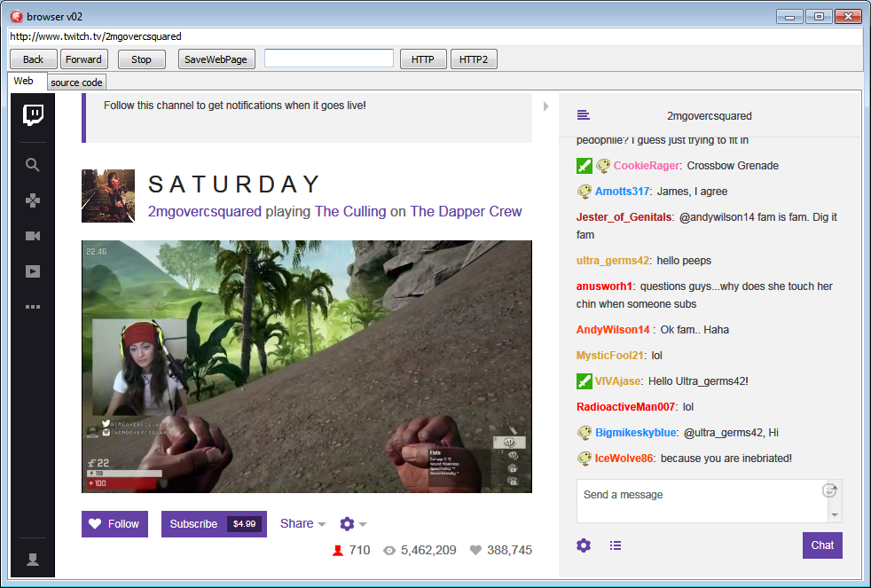871x588 pixels.
Task: Collapse the chat panel with the right arrow
Action: pos(546,106)
